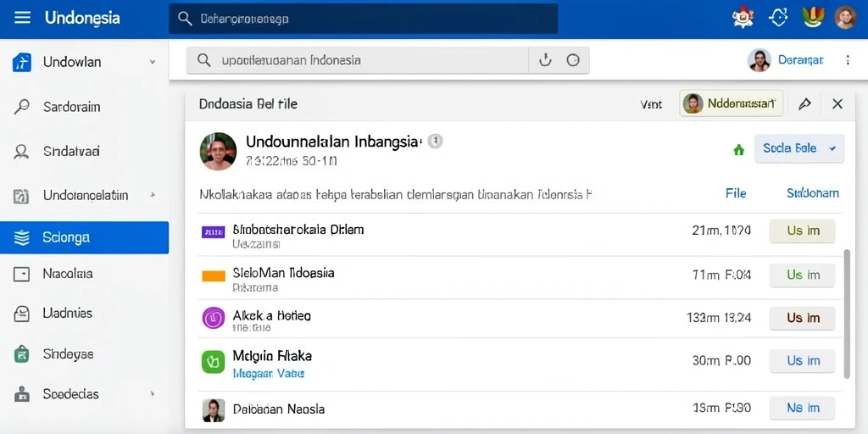Open the hamburger menu beside Undonesia
Screen dimensions: 868x434
(22, 19)
